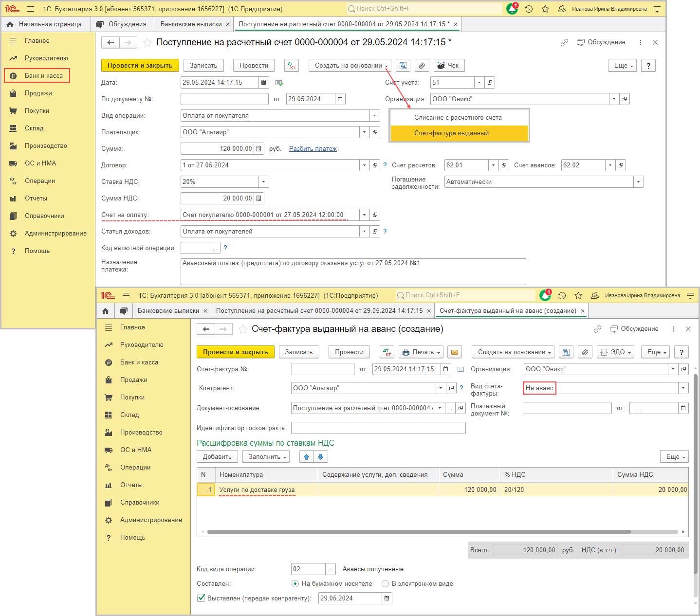Open Банк и касса section in the receipt window sidebar
This screenshot has height=616, width=700.
click(37, 75)
